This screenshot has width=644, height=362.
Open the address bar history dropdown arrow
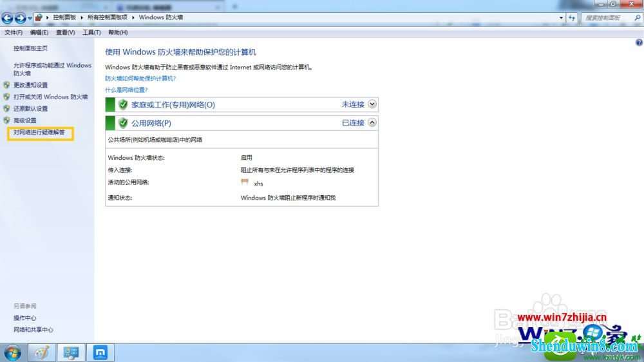561,17
